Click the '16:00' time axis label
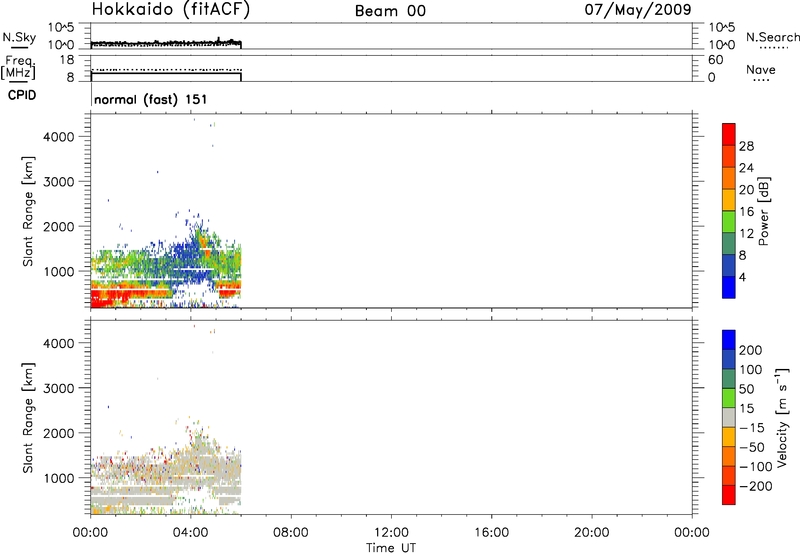 coord(491,533)
